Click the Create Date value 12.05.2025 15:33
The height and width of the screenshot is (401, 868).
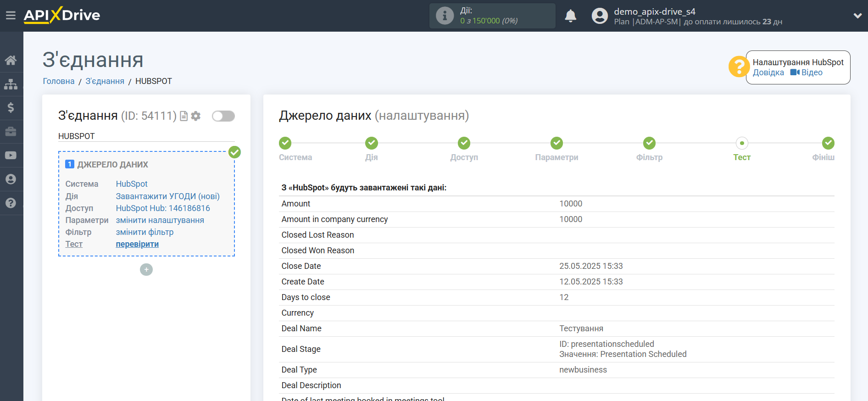tap(591, 282)
